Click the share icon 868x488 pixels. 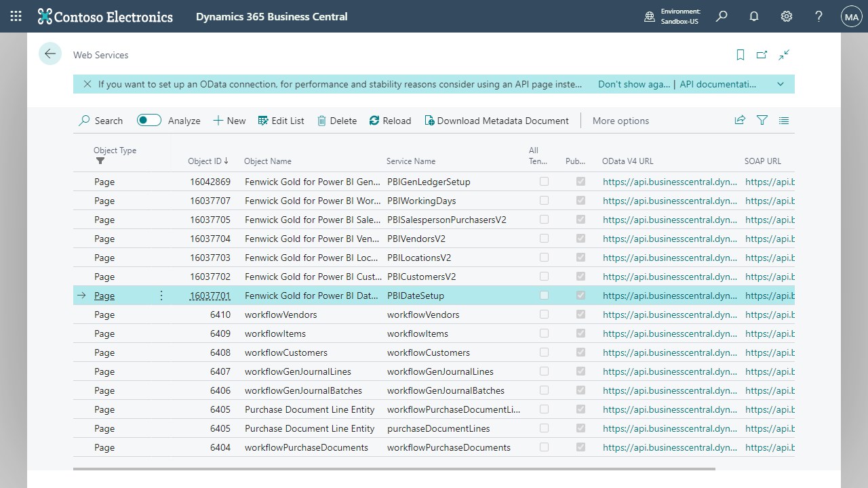click(740, 120)
